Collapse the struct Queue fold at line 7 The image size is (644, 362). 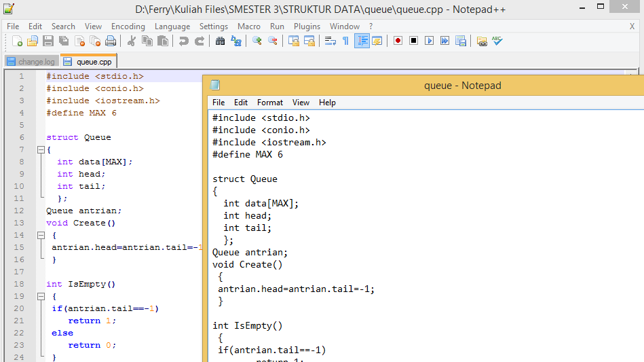pos(41,150)
